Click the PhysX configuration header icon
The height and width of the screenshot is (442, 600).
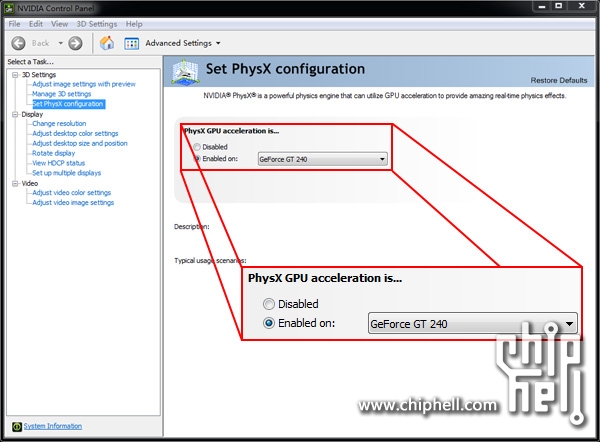click(185, 72)
